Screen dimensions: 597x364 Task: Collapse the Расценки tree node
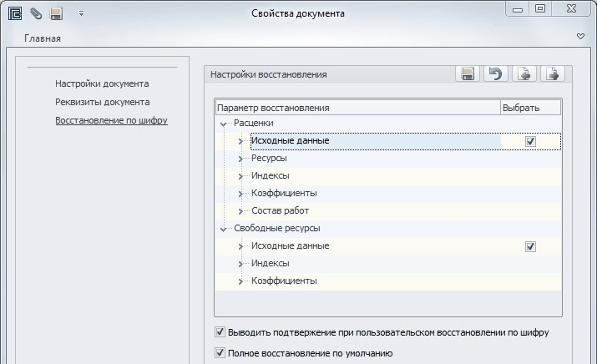(224, 124)
